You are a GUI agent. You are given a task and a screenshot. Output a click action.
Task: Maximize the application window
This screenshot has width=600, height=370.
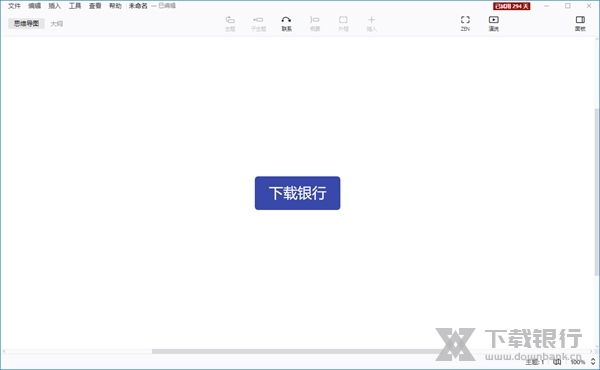[567, 6]
